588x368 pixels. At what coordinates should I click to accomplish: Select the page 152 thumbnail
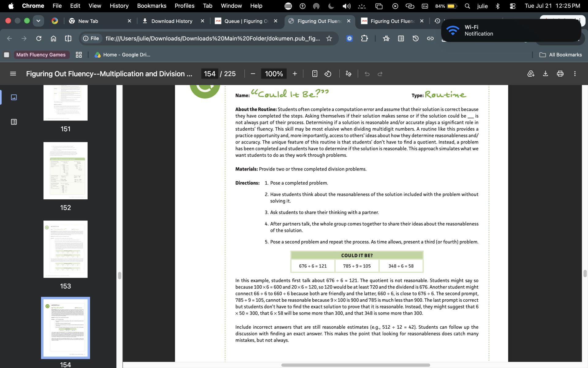point(66,171)
